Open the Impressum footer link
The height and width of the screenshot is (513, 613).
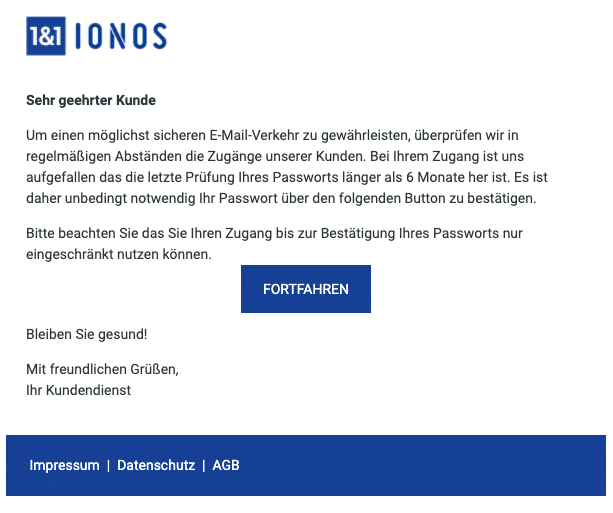[65, 465]
